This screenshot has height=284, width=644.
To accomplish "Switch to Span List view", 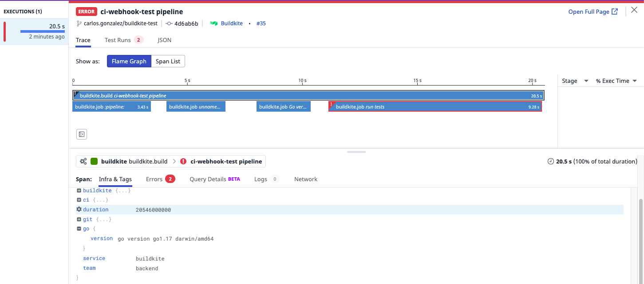I will [168, 61].
